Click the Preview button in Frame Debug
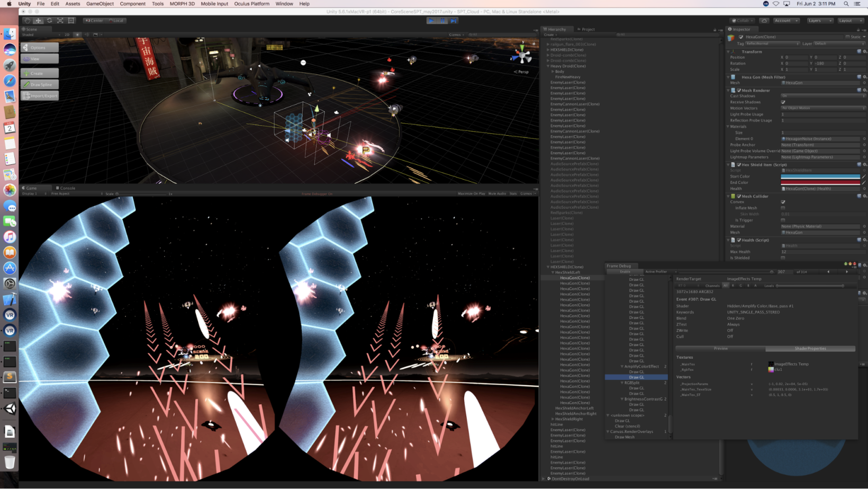This screenshot has height=489, width=868. (720, 349)
